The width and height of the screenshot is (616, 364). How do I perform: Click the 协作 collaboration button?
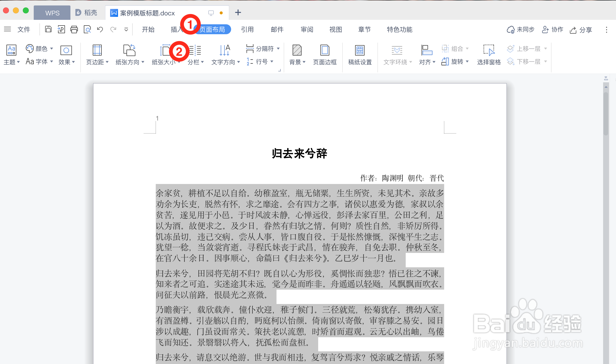[553, 30]
